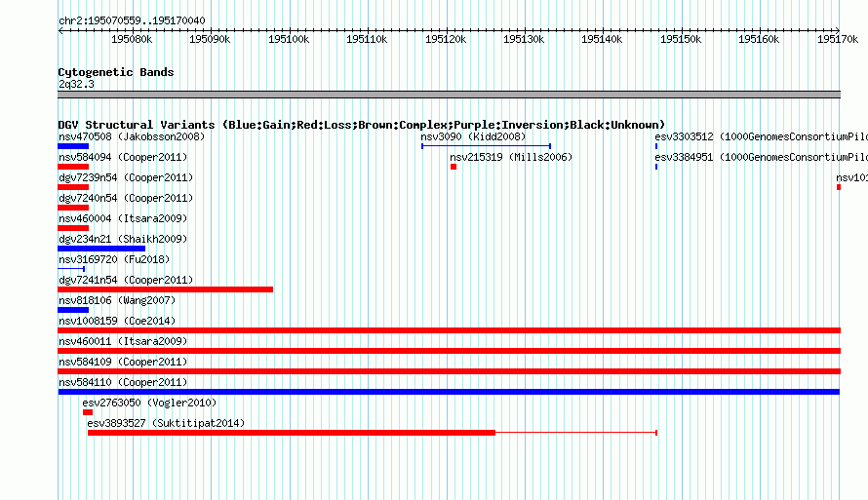
Task: Select the nsv584094 (Cooper2011) variant label
Action: (123, 157)
